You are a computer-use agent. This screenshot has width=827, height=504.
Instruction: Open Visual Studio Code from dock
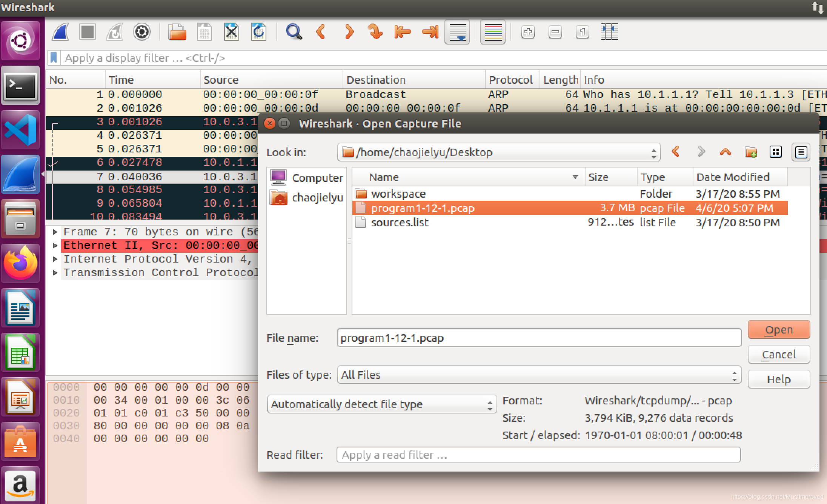pyautogui.click(x=20, y=130)
